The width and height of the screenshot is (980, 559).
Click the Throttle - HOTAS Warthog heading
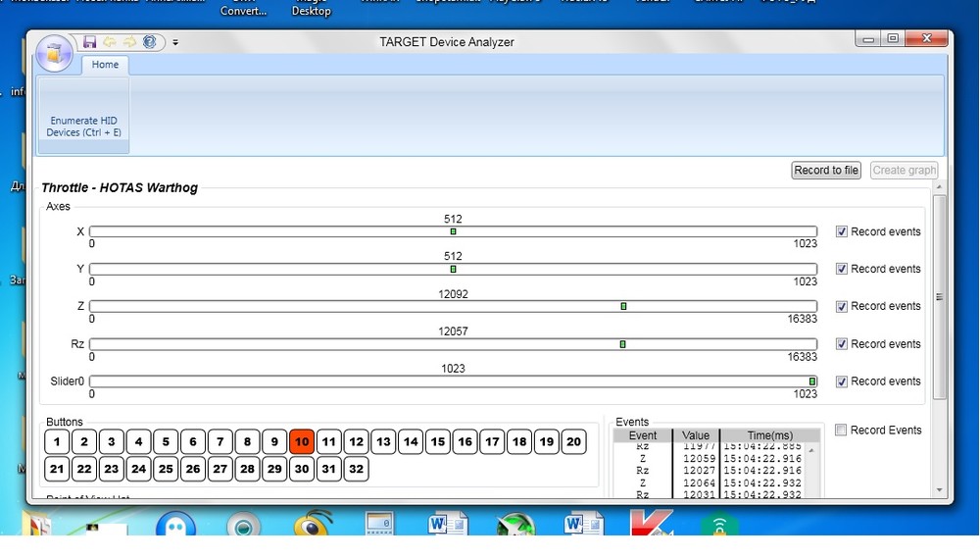(120, 187)
